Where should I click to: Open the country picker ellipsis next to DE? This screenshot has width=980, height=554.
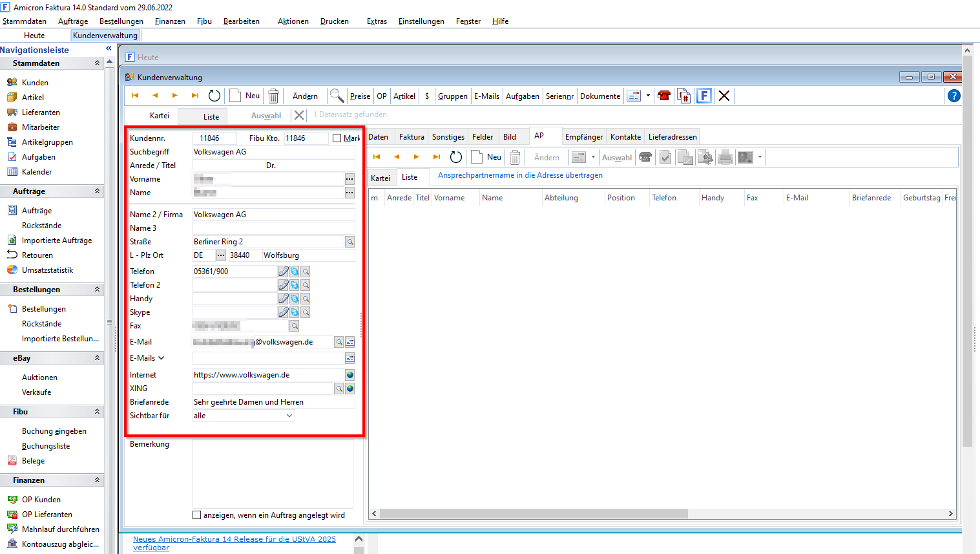click(x=221, y=255)
